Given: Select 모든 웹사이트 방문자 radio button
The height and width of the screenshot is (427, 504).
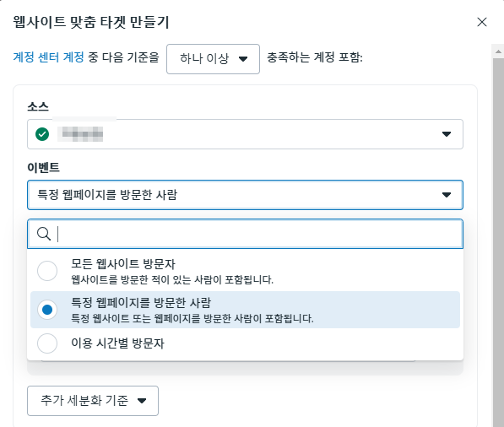Looking at the screenshot, I should point(47,271).
